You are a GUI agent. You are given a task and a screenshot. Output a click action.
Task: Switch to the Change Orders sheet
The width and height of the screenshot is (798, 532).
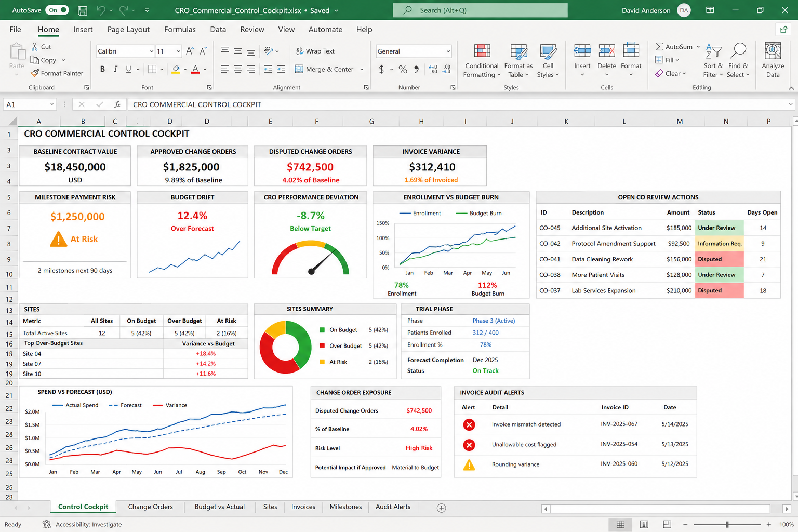coord(151,507)
